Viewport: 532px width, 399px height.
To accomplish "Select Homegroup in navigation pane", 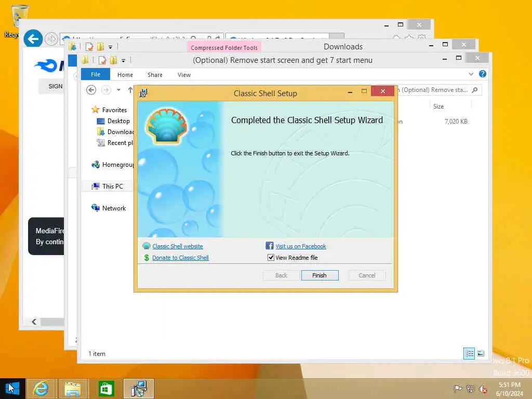I will (x=113, y=165).
